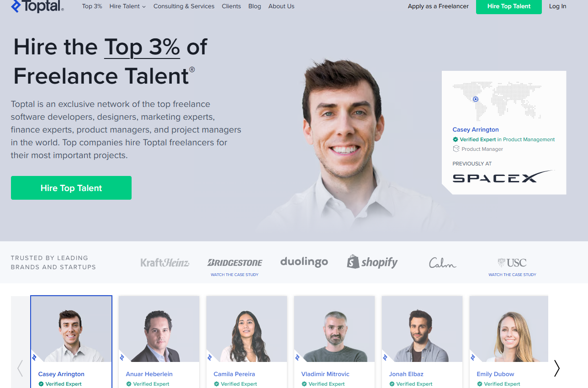The height and width of the screenshot is (388, 588).
Task: Open the Shopify brand logo
Action: [x=372, y=262]
